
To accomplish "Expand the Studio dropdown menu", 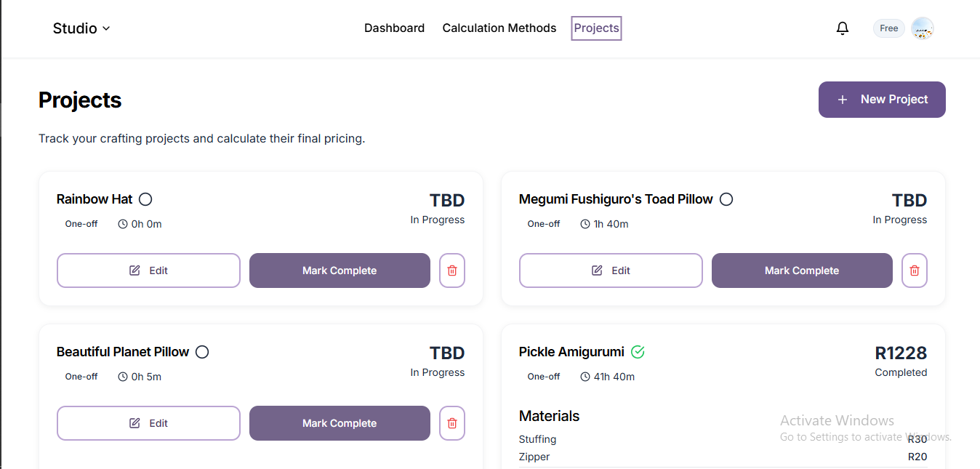I will pos(81,28).
